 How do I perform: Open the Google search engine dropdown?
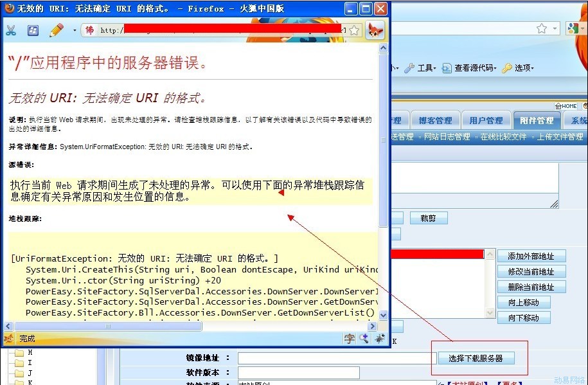pos(575,28)
